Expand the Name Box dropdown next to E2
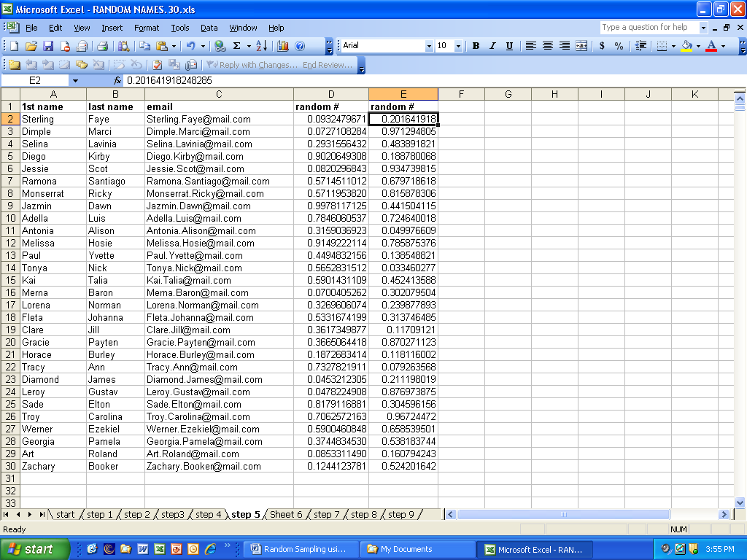747x560 pixels. click(x=75, y=81)
